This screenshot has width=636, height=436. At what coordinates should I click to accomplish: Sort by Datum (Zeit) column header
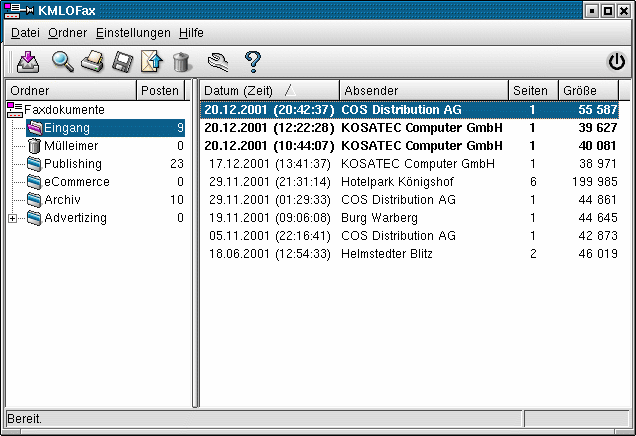tap(269, 90)
